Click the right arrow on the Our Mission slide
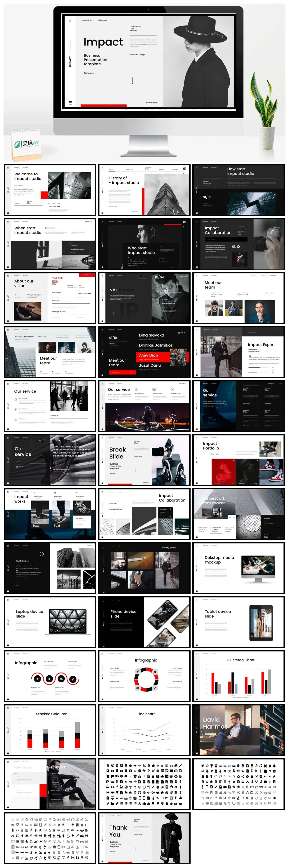Image resolution: width=289 pixels, height=868 pixels. click(x=112, y=313)
